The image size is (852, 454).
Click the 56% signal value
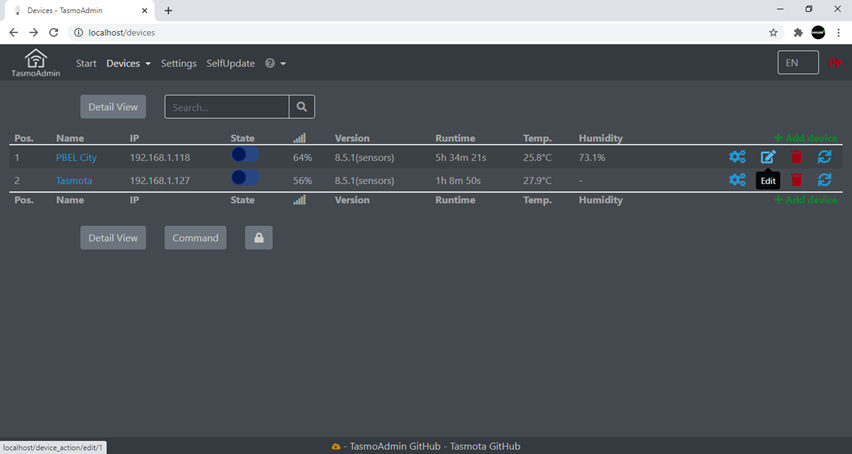(x=303, y=180)
